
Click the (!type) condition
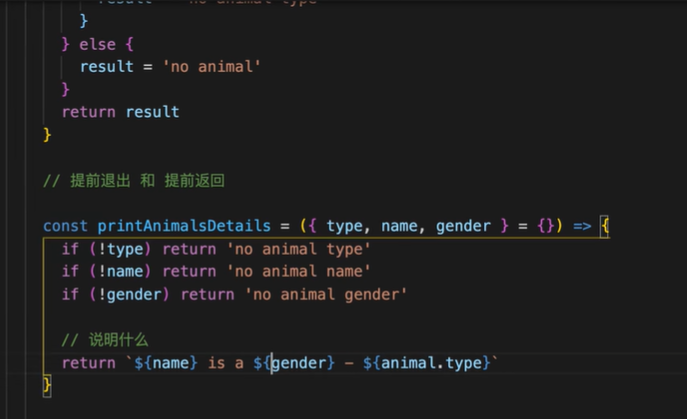click(120, 249)
